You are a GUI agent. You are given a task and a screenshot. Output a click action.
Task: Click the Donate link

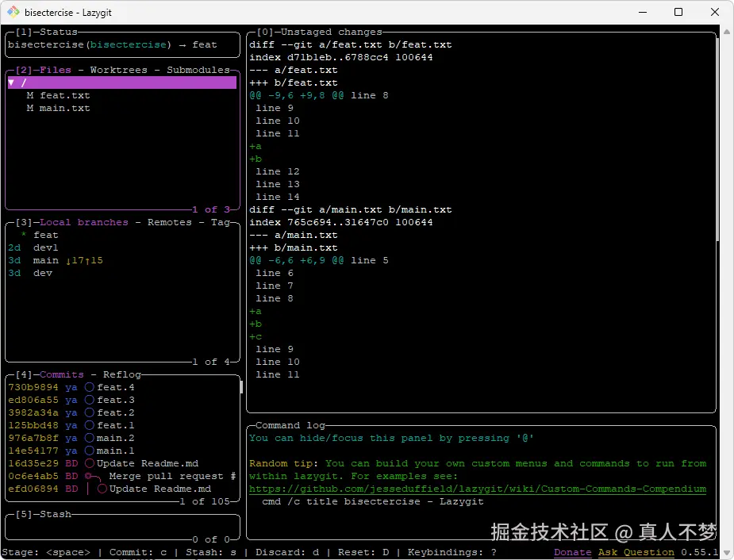572,552
